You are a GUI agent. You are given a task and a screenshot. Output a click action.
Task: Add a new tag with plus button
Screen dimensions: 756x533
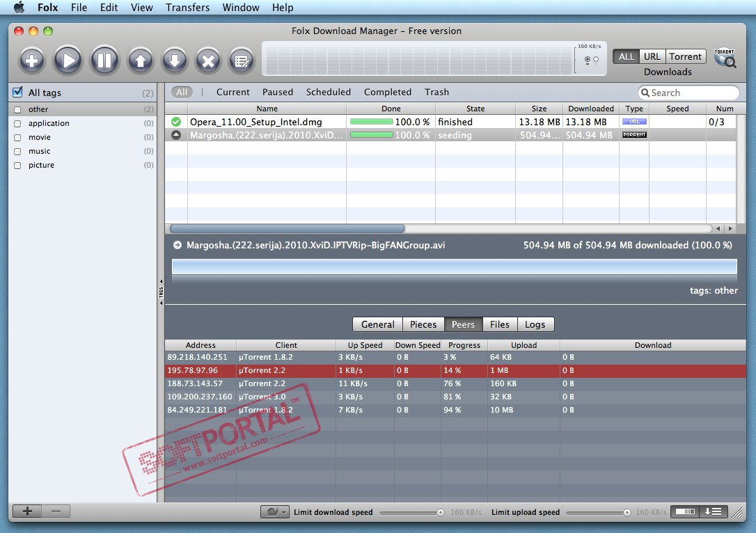27,511
